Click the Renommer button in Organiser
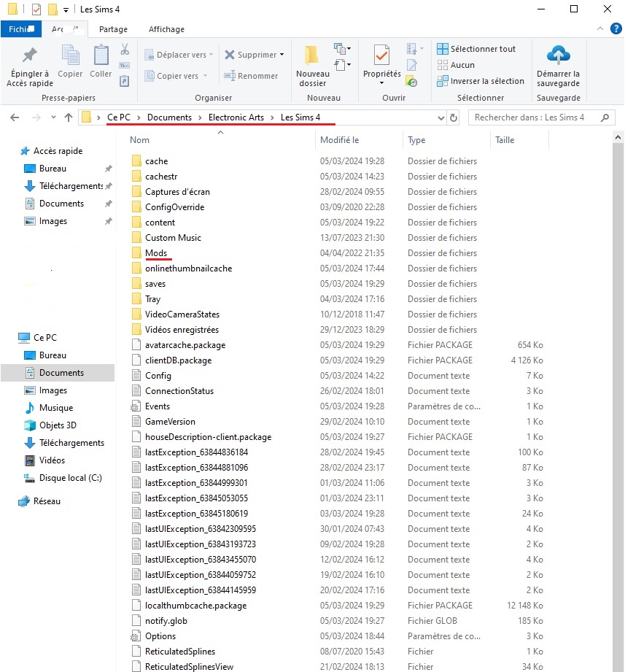This screenshot has width=625, height=672. (251, 76)
